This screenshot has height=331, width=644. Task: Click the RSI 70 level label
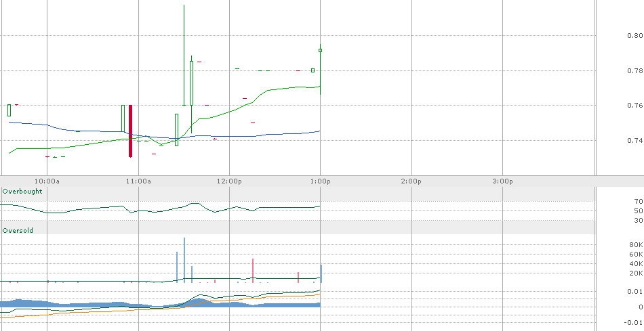point(639,202)
